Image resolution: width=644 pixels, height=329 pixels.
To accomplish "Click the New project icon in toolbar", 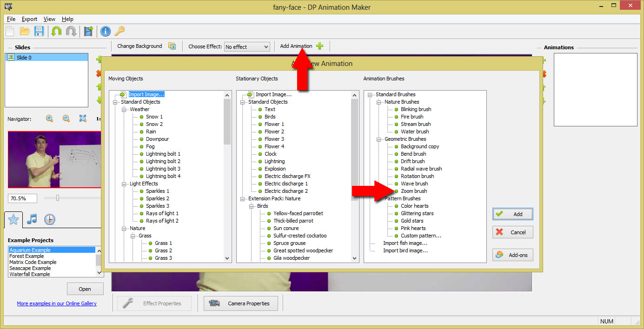I will click(10, 31).
